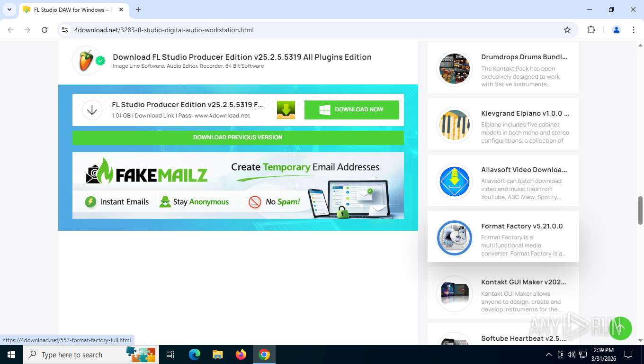Click the taskbar clock showing 2:39 PM
The width and height of the screenshot is (644, 364).
(x=603, y=355)
